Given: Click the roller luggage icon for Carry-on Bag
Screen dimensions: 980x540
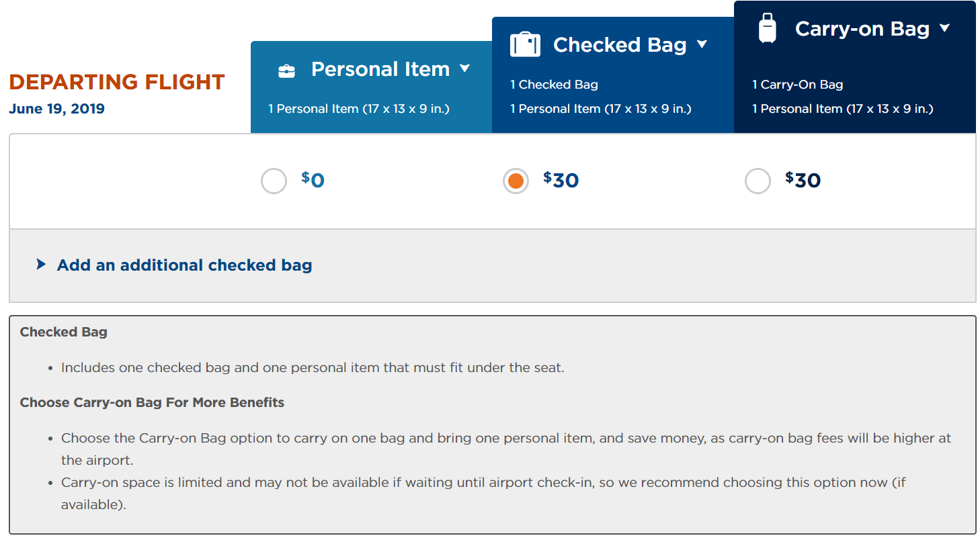Looking at the screenshot, I should (767, 29).
